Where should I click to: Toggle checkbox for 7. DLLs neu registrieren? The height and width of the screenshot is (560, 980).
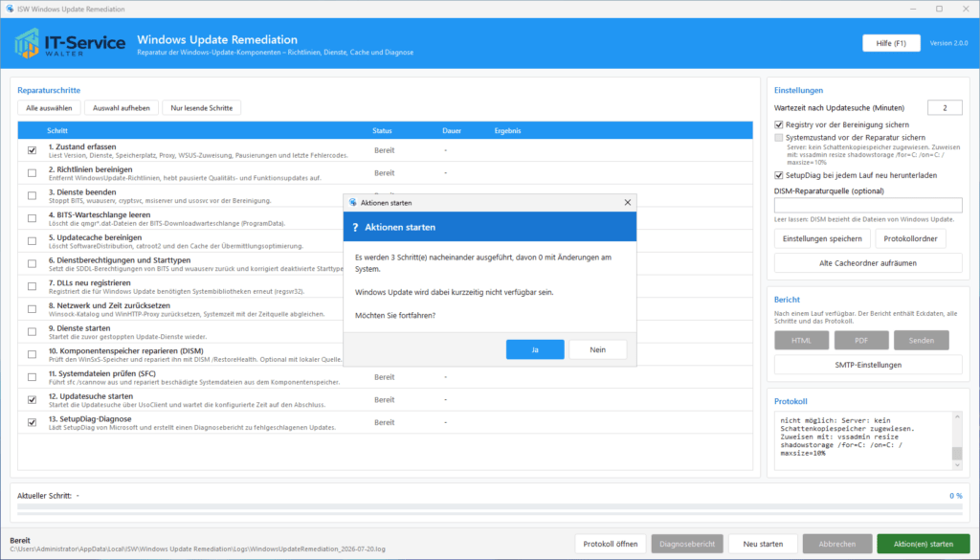(32, 286)
